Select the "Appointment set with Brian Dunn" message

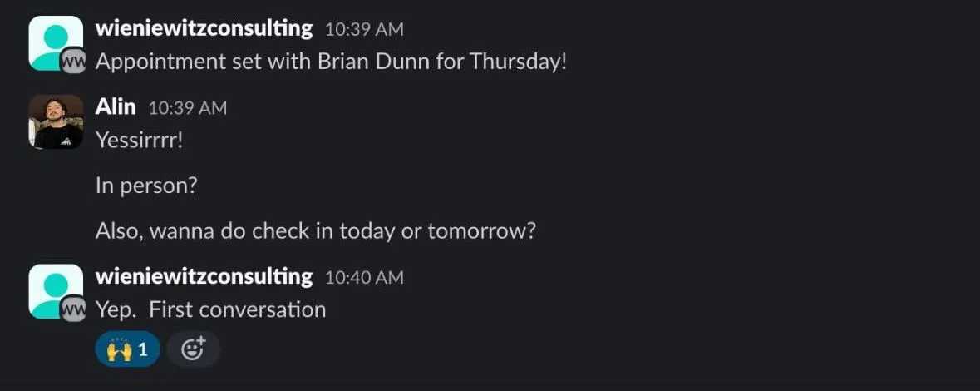click(x=331, y=62)
